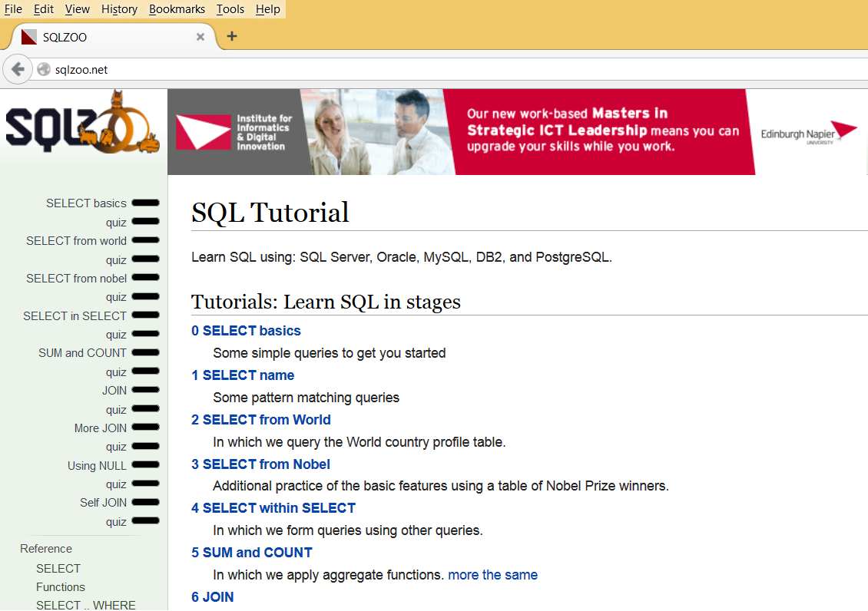Open the SELECT reference page
This screenshot has height=611, width=868.
tap(58, 568)
